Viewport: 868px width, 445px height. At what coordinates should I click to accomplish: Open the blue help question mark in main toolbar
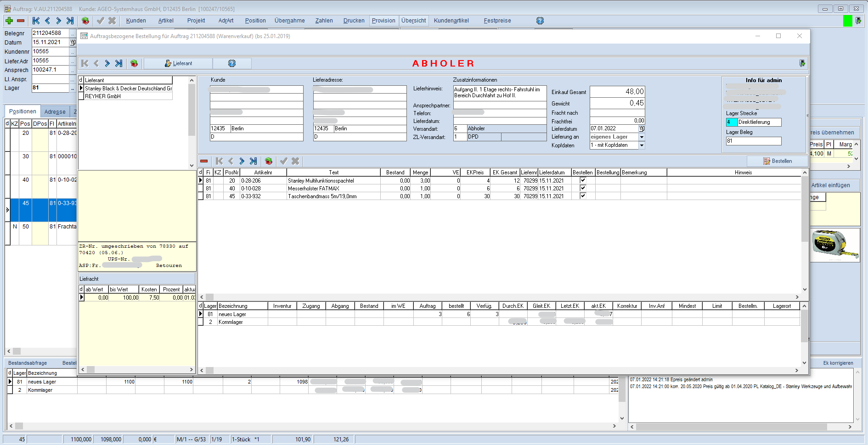(540, 21)
